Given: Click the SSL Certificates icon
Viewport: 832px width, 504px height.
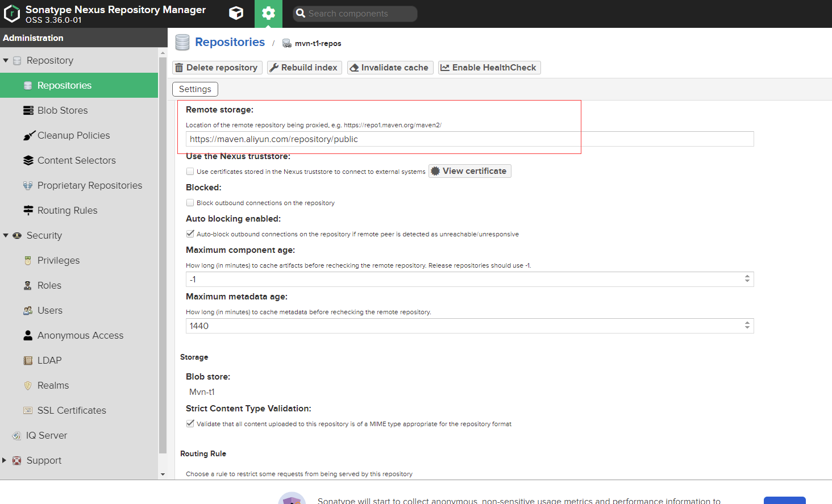Looking at the screenshot, I should click(x=28, y=410).
